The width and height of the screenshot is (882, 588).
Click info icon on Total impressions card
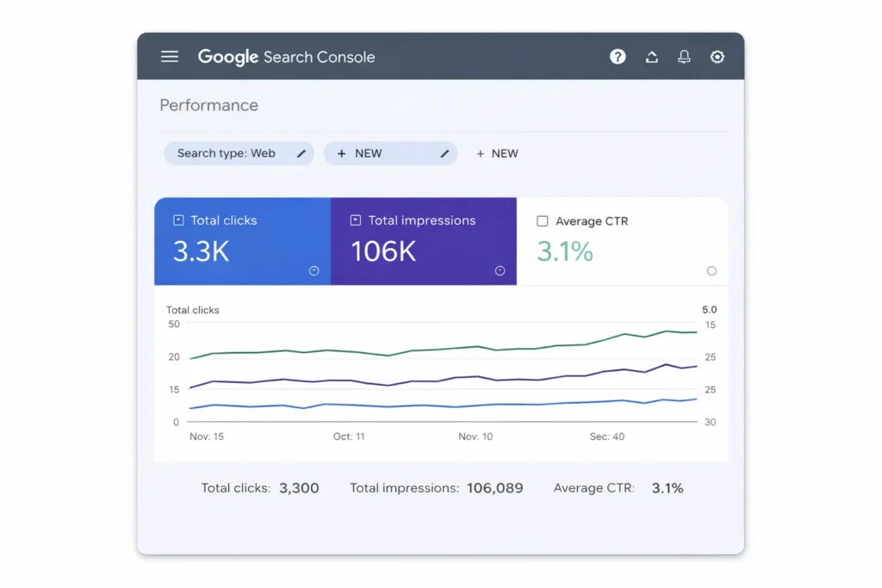pyautogui.click(x=500, y=270)
